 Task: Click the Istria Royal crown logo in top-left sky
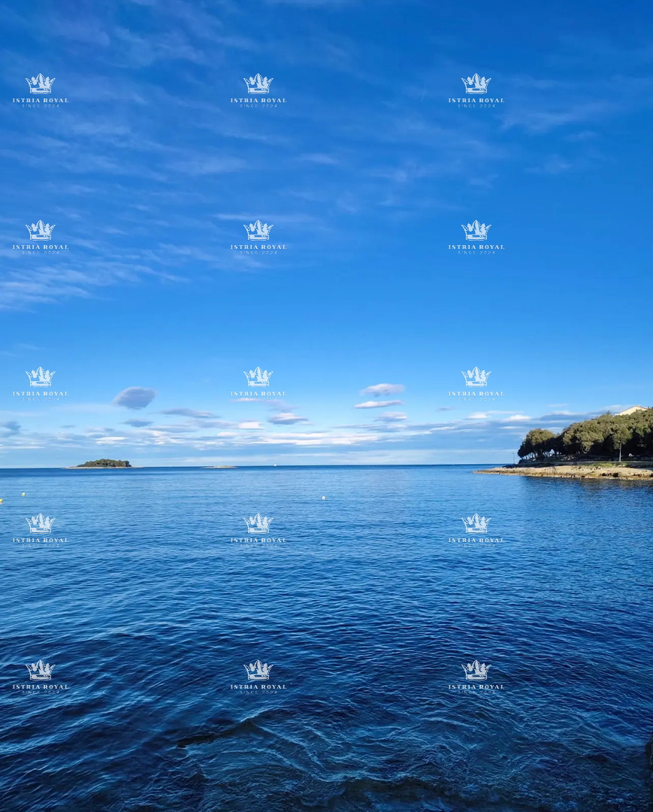point(40,84)
